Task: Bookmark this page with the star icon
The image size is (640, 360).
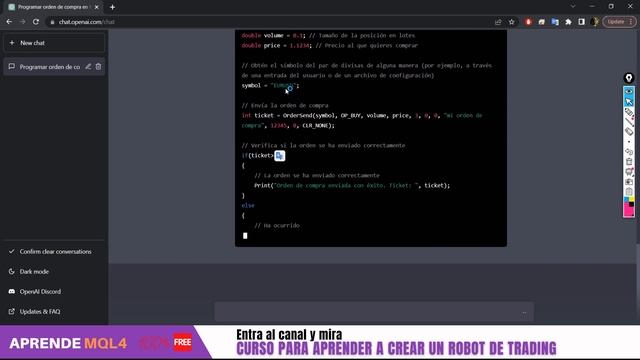Action: 511,22
